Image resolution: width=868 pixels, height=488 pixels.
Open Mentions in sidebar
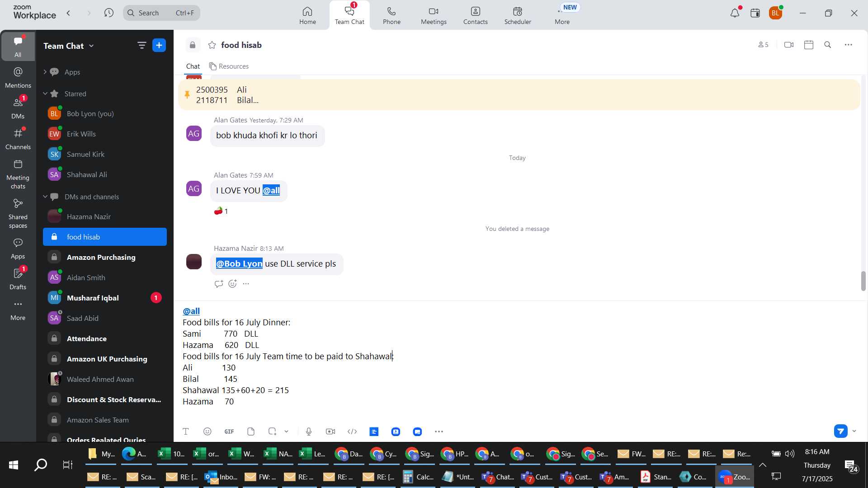click(18, 77)
